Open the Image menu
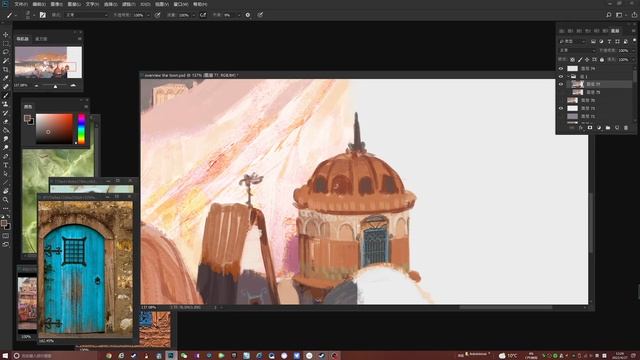 57,4
